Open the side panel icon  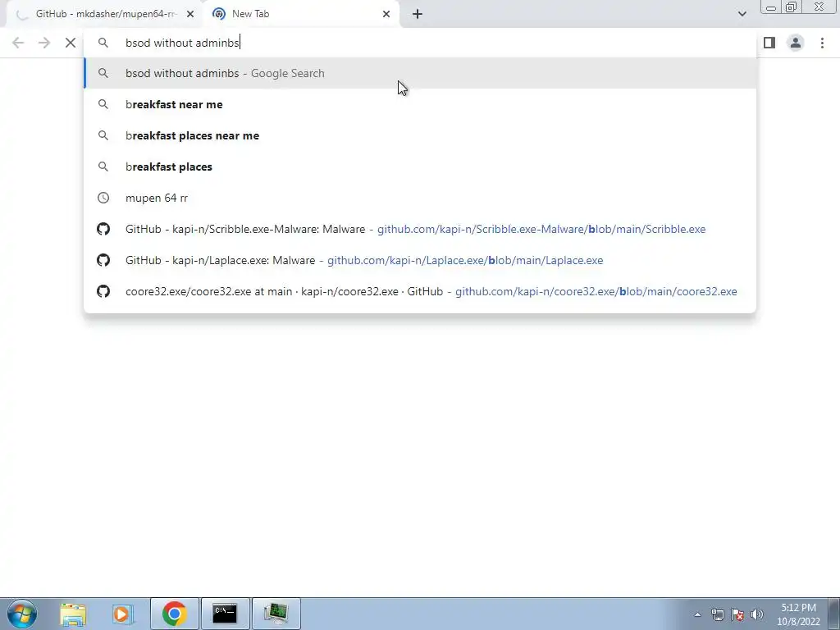(x=769, y=43)
